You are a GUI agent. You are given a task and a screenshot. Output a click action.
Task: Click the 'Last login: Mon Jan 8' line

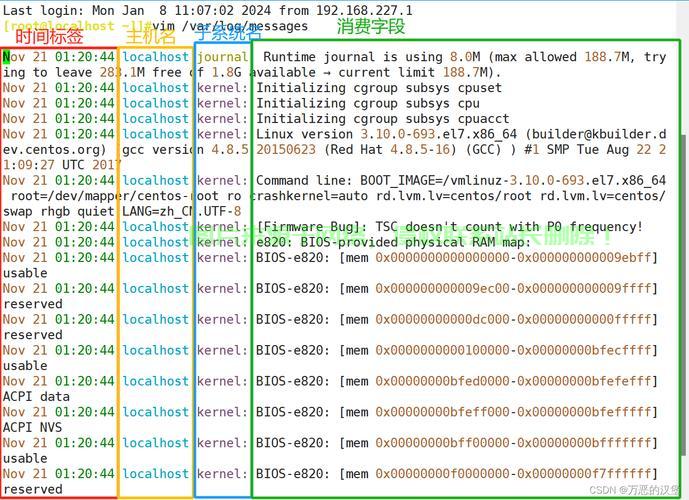tap(207, 10)
